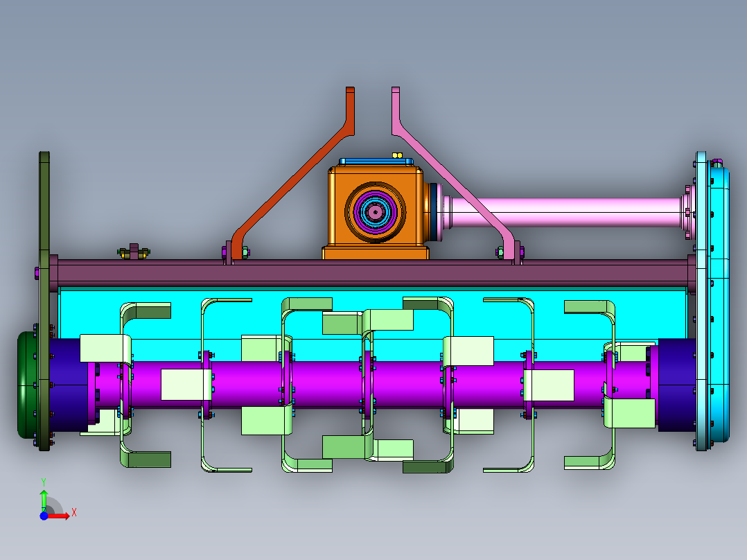This screenshot has height=560, width=747.
Task: Click the 'X' axis label
Action: click(74, 513)
